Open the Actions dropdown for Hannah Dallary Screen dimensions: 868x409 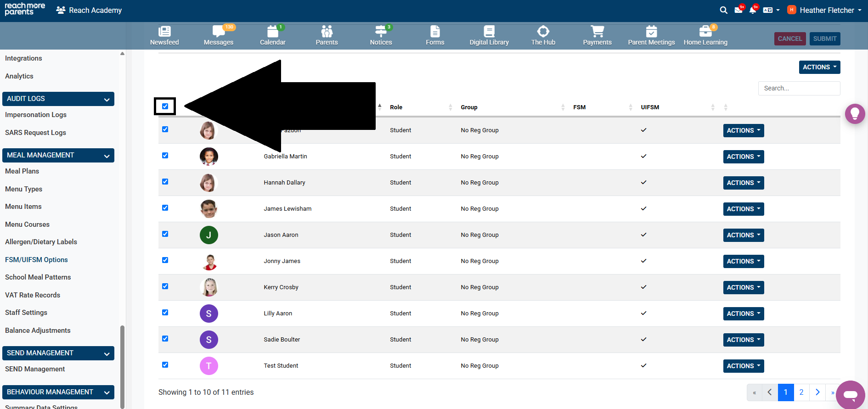tap(743, 183)
